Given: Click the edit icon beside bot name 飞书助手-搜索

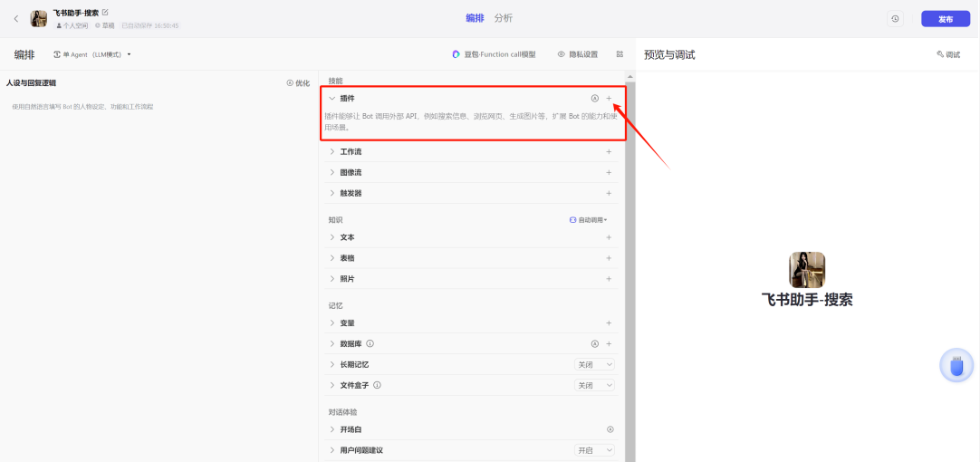Looking at the screenshot, I should pos(105,13).
